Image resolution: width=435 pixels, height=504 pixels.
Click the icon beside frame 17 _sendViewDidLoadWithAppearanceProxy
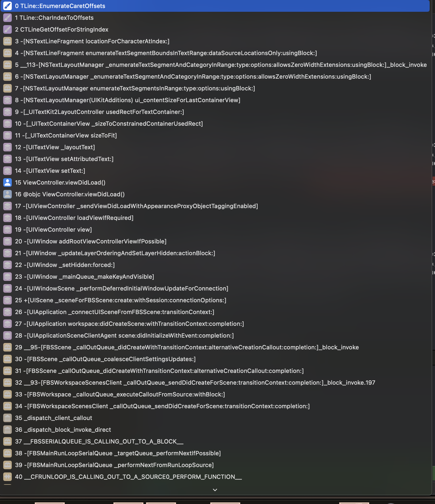pos(7,206)
